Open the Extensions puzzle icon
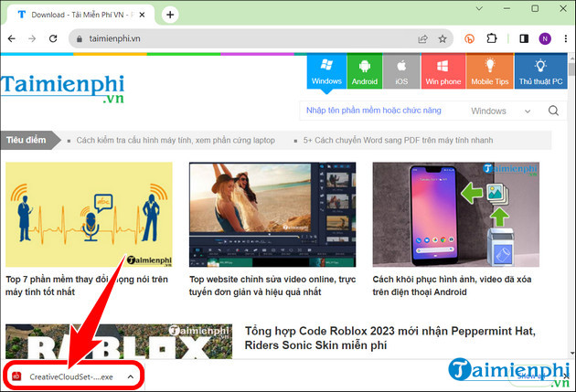The height and width of the screenshot is (392, 576). pyautogui.click(x=492, y=38)
